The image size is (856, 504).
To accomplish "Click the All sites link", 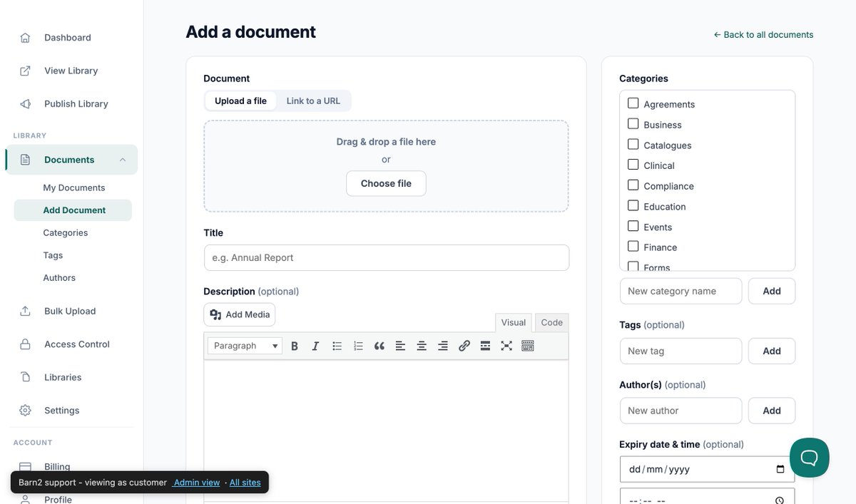I will coord(245,483).
